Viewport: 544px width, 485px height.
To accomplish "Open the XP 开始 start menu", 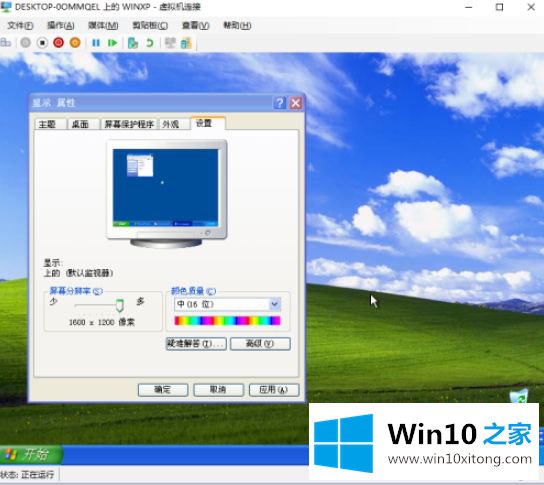I will tap(31, 454).
